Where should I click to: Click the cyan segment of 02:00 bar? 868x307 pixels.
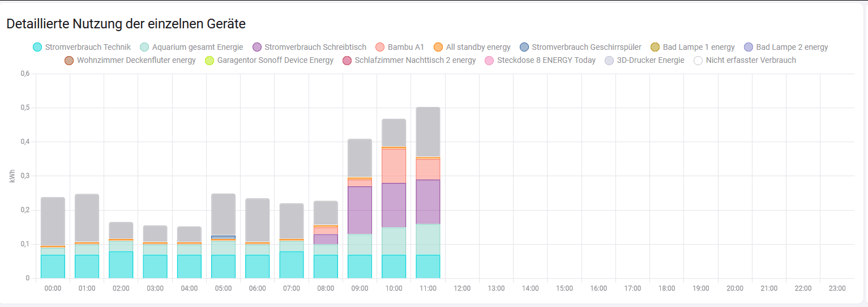coord(121,265)
